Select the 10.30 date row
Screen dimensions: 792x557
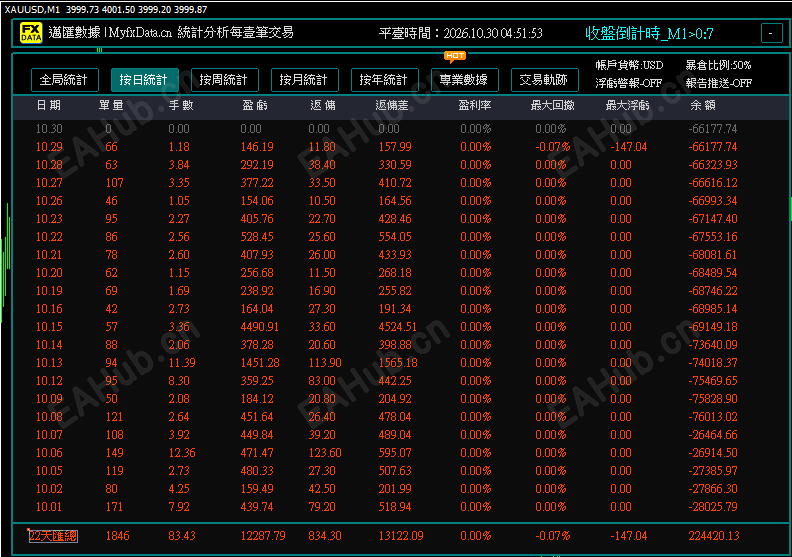tap(399, 129)
